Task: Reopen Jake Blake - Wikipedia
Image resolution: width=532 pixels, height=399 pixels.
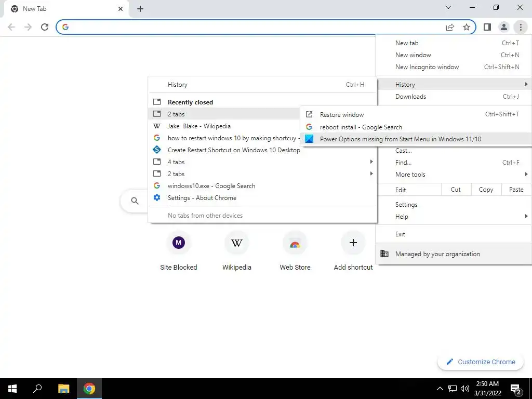Action: click(x=224, y=126)
